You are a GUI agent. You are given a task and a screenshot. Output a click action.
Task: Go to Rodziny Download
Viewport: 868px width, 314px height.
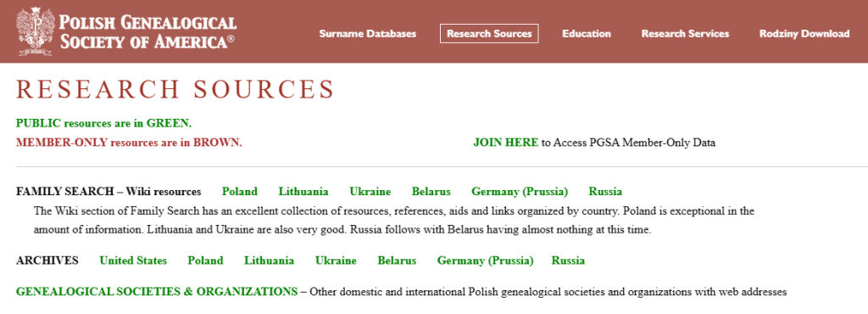(804, 34)
